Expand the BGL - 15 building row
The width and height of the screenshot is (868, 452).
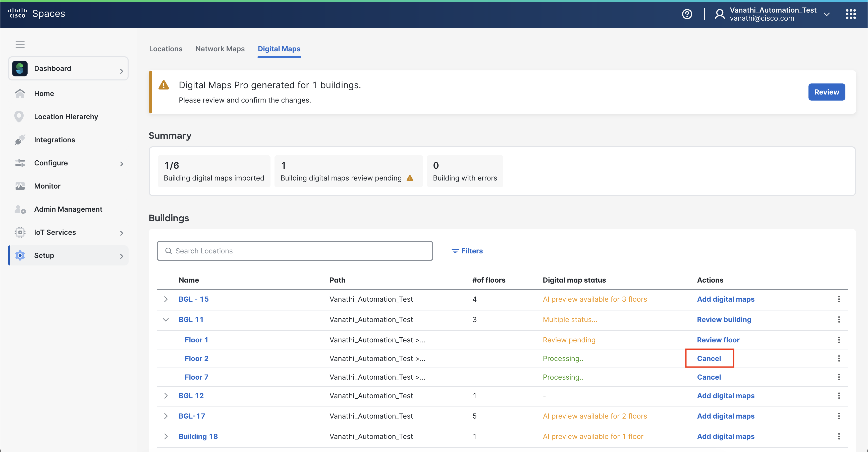tap(166, 299)
